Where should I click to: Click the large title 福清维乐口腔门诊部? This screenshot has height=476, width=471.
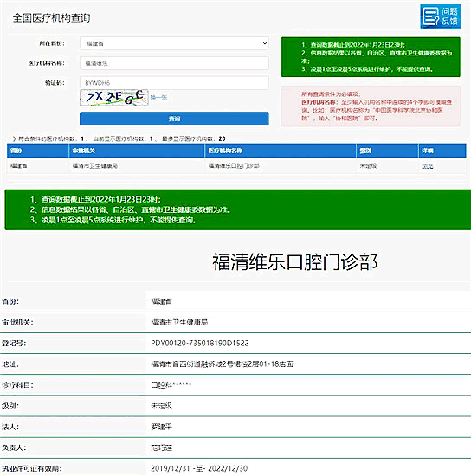point(294,261)
